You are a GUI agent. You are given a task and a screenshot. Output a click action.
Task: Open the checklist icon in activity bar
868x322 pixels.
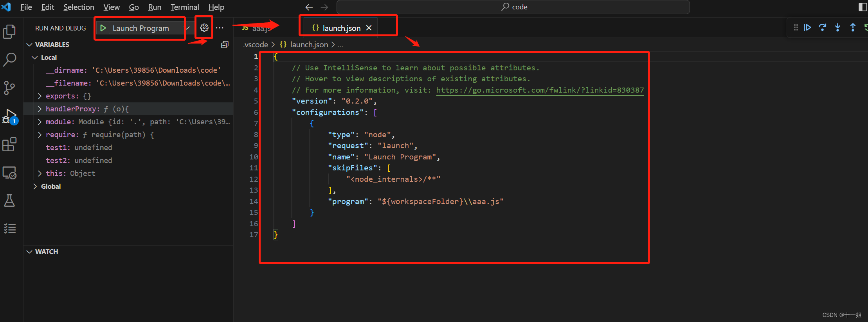9,229
